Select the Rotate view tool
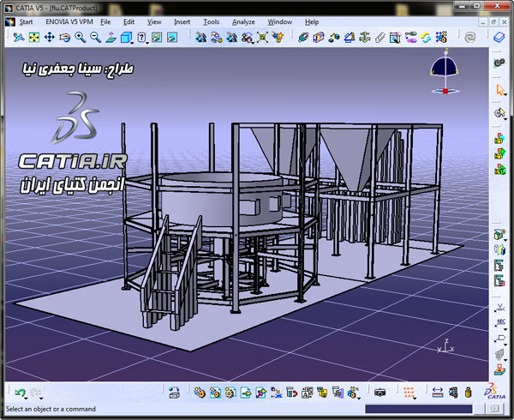514x420 pixels. click(65, 38)
